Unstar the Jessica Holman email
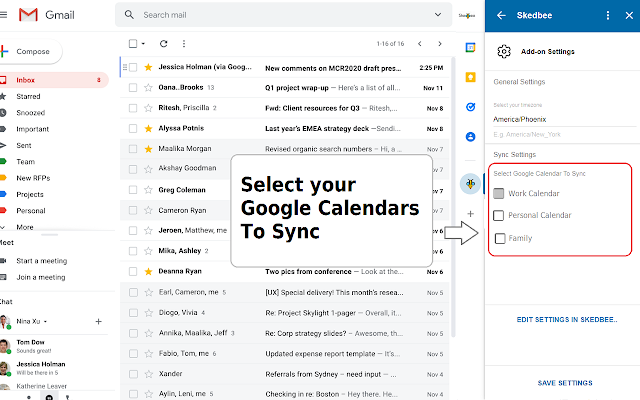Screen dimensions: 640x400 148,67
